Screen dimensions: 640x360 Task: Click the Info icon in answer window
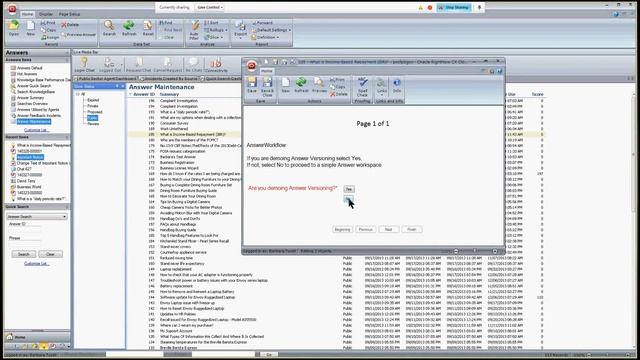(397, 86)
